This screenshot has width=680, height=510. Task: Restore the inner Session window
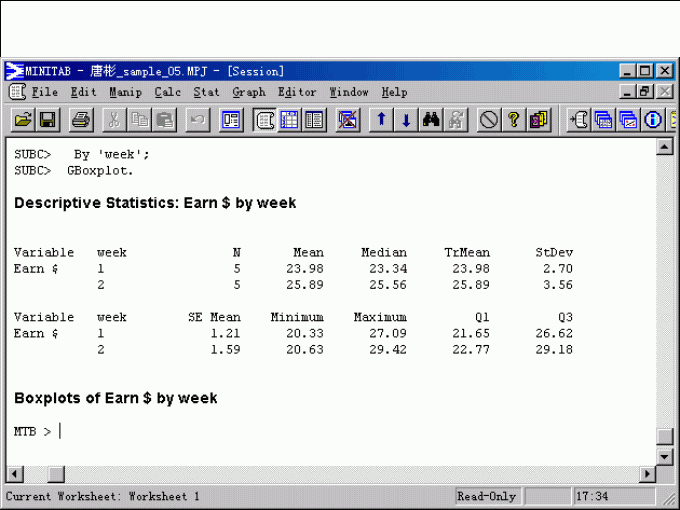coord(645,92)
